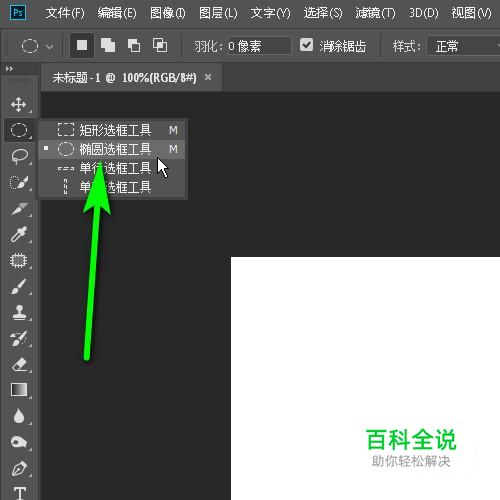Select the Brush tool

(19, 287)
